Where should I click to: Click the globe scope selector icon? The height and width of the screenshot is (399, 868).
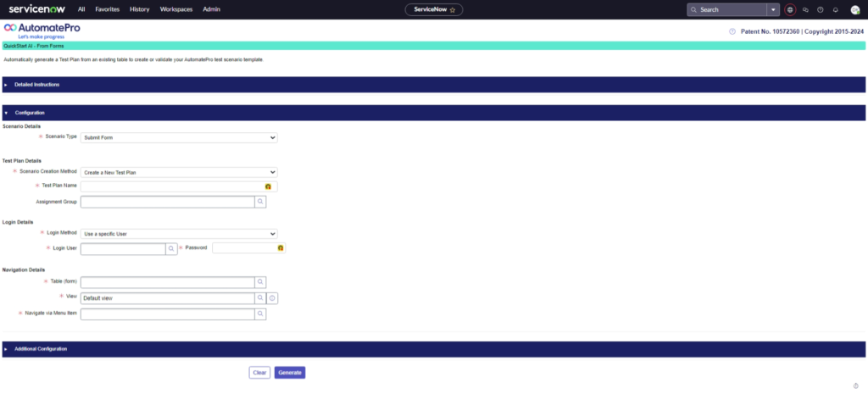coord(790,9)
